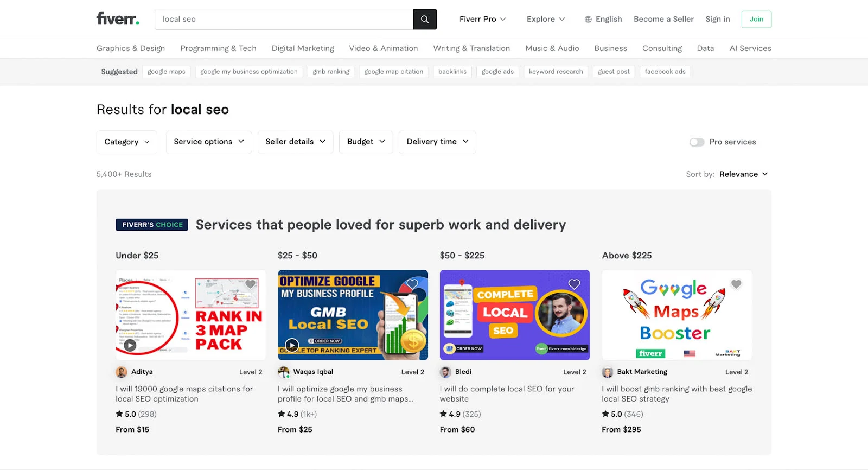The image size is (868, 470).
Task: Click 'From $15' price text
Action: [x=132, y=429]
